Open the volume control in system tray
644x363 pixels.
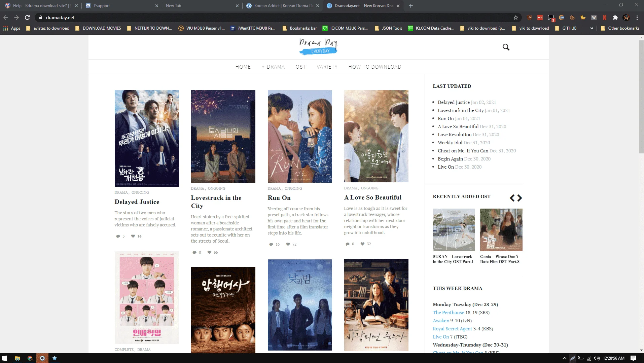(x=597, y=358)
